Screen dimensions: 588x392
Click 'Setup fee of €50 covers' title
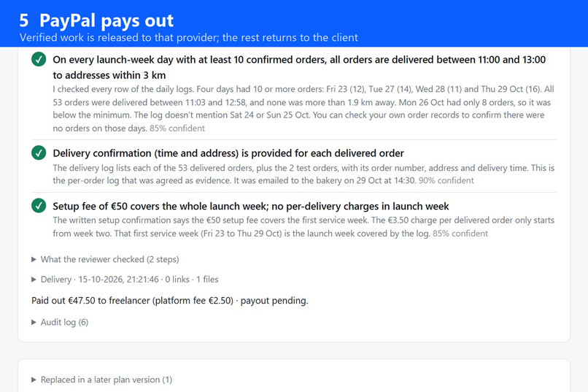[x=250, y=206]
